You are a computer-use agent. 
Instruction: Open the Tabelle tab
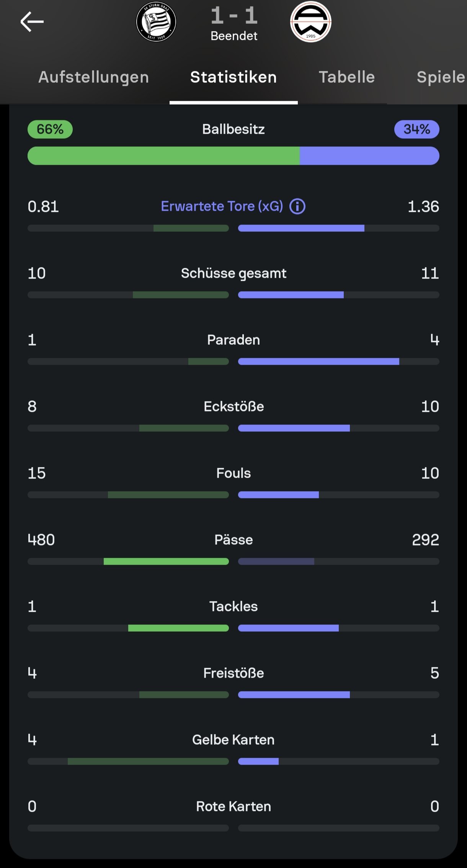point(347,77)
